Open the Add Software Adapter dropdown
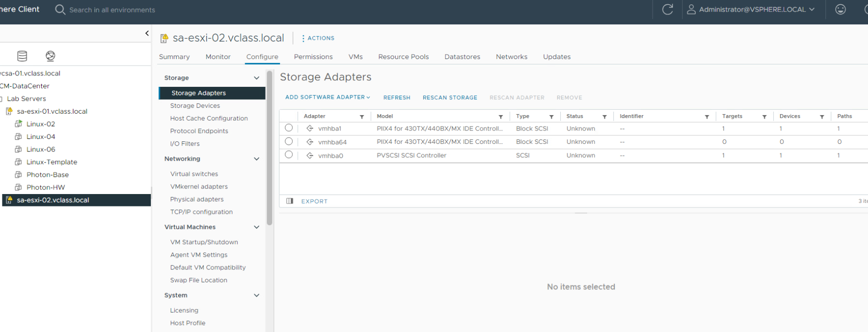 [x=328, y=97]
